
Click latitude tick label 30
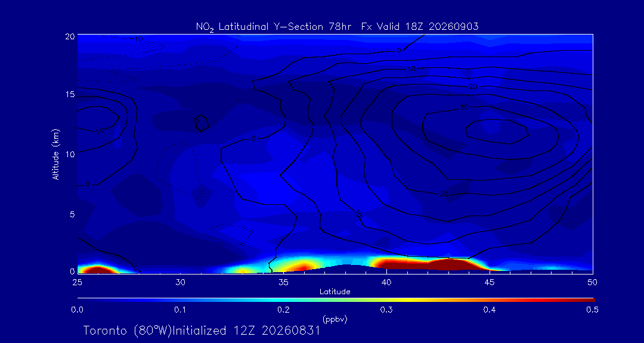[180, 283]
